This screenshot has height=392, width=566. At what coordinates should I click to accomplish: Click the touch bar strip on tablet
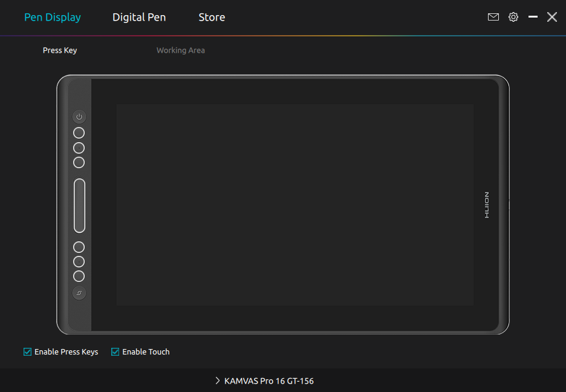pos(79,205)
